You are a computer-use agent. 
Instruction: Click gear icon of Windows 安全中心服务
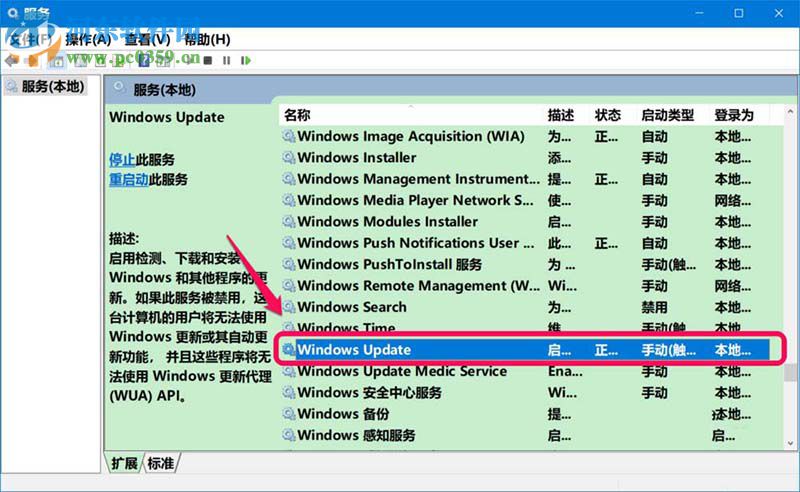coord(289,392)
